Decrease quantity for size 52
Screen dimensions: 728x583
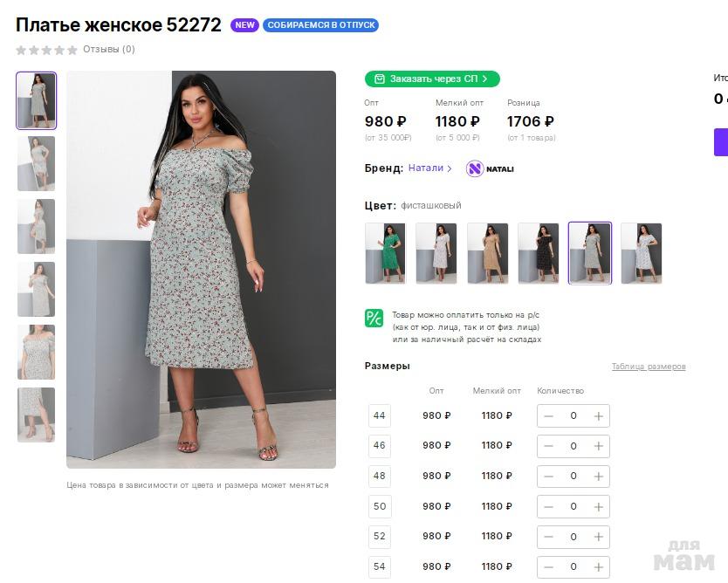click(549, 537)
